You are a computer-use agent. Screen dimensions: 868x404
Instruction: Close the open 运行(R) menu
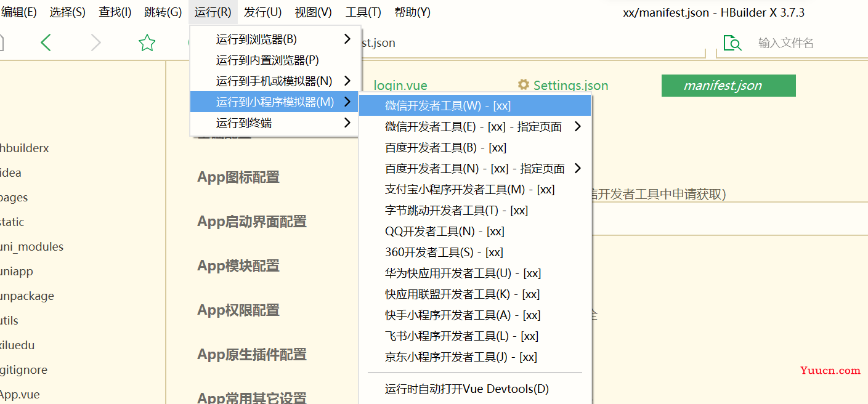pyautogui.click(x=213, y=12)
